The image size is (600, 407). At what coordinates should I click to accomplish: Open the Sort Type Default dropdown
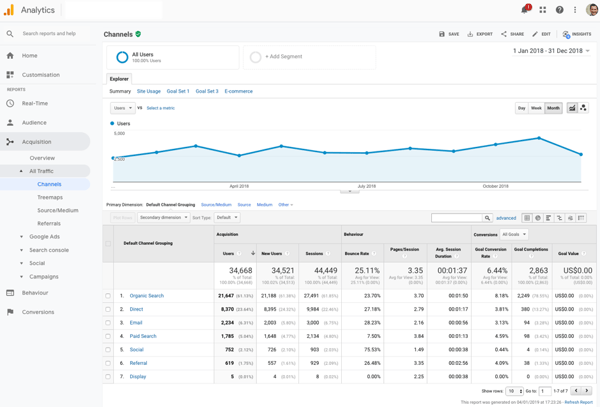pyautogui.click(x=227, y=217)
